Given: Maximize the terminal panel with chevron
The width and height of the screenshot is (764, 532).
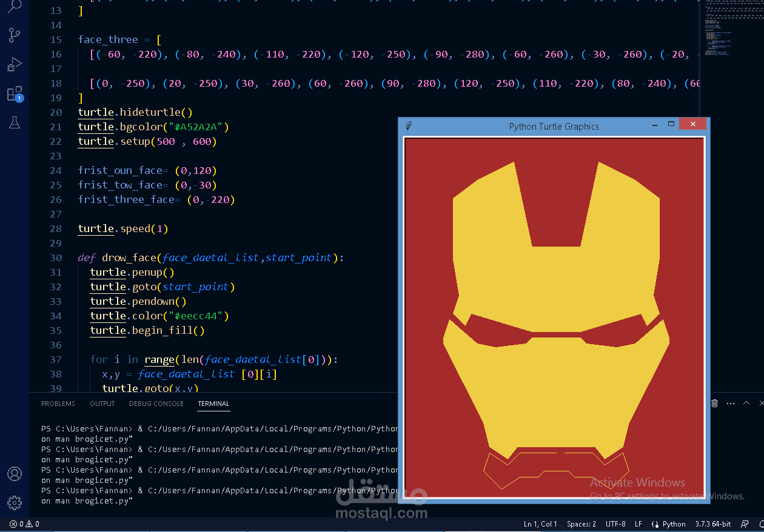Looking at the screenshot, I should 746,404.
